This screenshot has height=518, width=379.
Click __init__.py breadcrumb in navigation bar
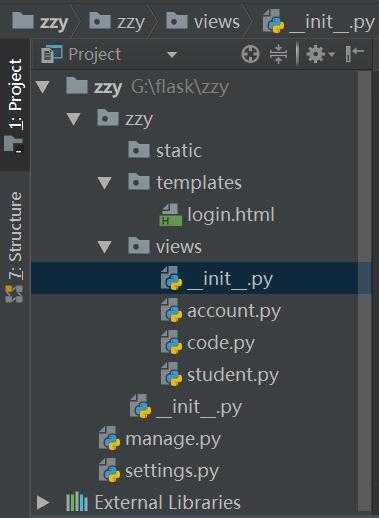[319, 22]
